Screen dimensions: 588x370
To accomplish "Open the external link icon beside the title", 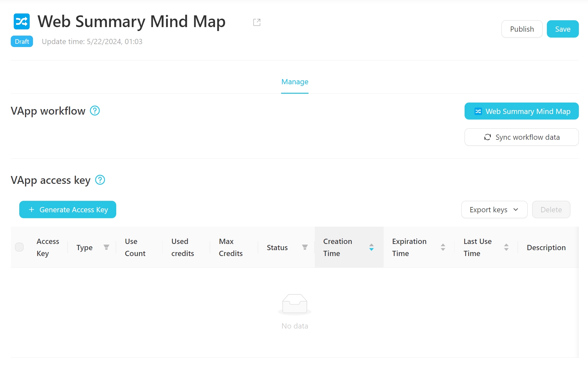I will click(x=257, y=22).
